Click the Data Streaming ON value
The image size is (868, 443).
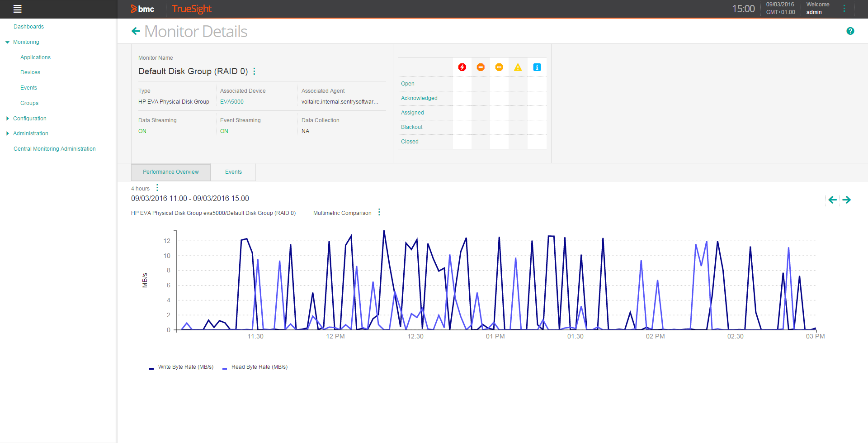click(x=142, y=131)
